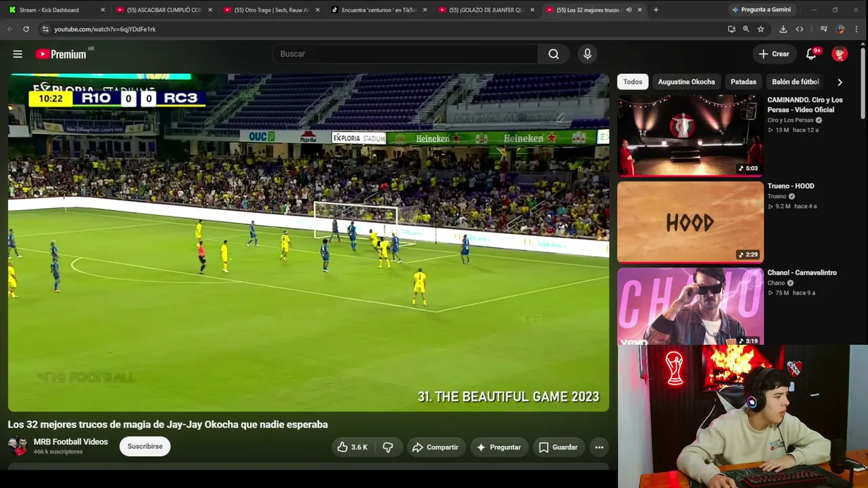Click the Okocha video player
Viewport: 868px width, 488px height.
point(309,243)
